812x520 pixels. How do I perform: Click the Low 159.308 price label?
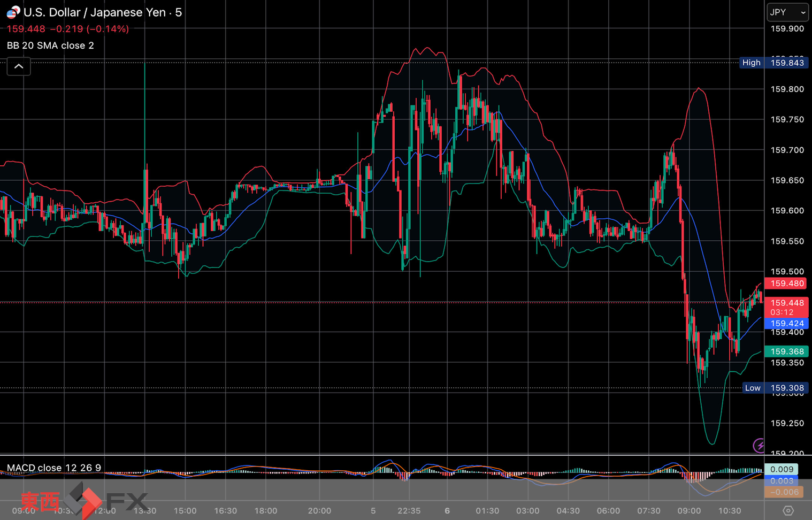coord(774,388)
